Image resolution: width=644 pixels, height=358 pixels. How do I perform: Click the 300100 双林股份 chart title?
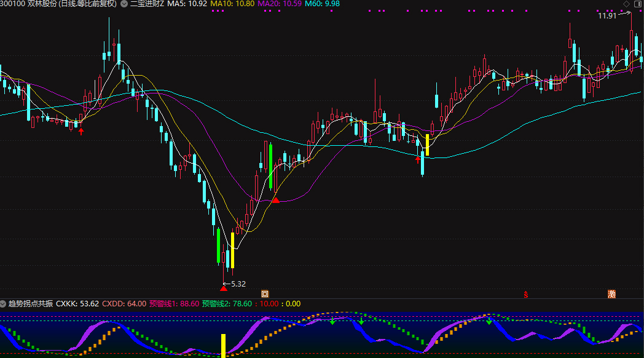tap(58, 4)
